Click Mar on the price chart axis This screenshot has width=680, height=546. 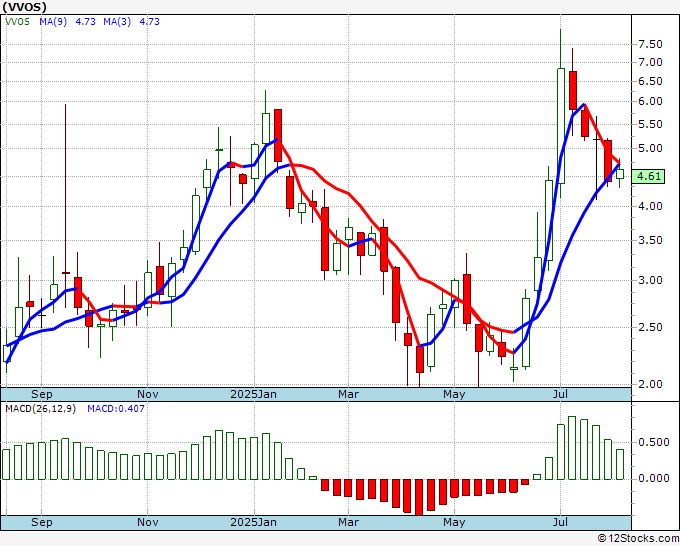coord(348,394)
